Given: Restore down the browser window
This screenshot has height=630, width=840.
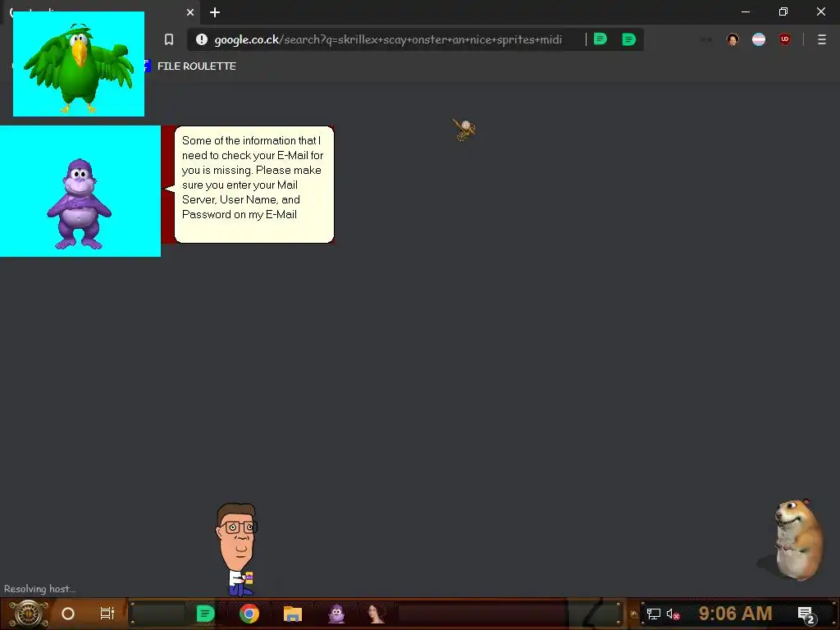Looking at the screenshot, I should tap(783, 11).
